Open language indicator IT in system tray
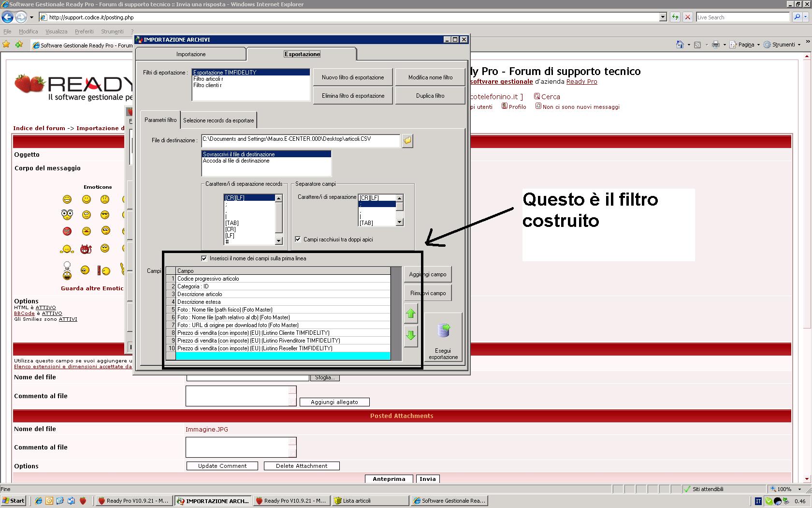The height and width of the screenshot is (508, 812). [x=758, y=501]
